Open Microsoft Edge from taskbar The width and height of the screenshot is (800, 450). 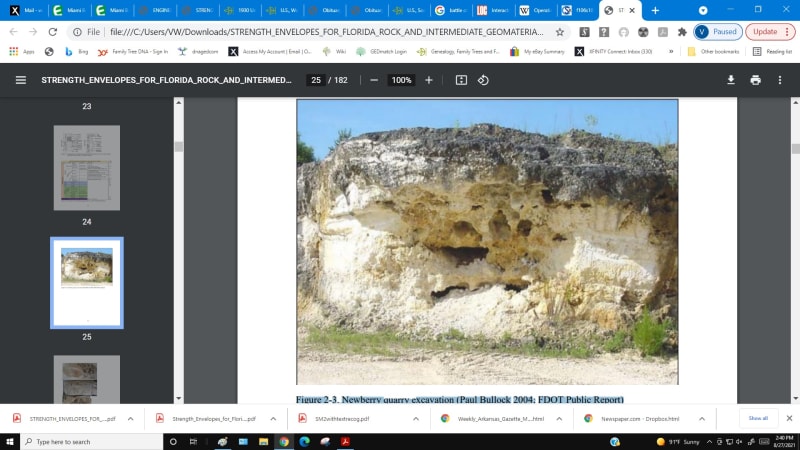pos(305,441)
